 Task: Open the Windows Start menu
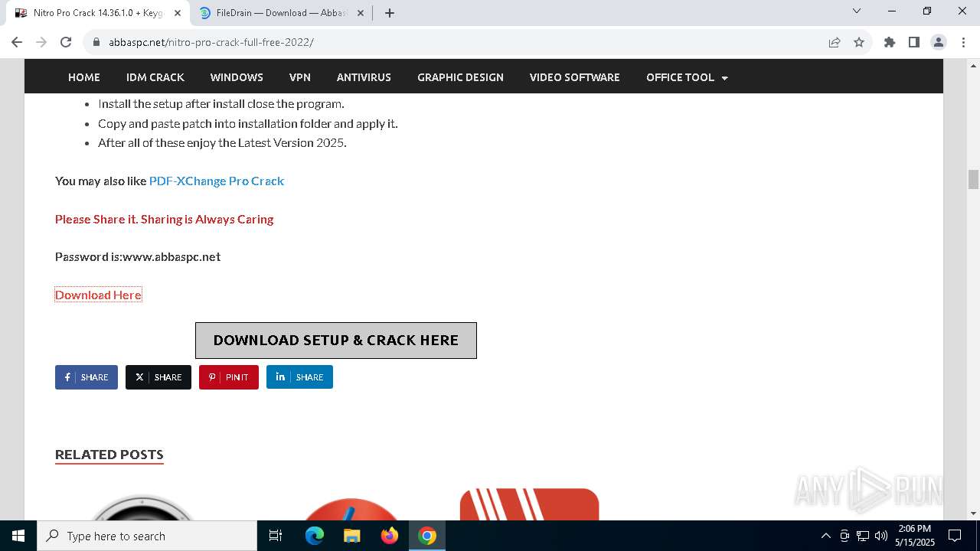[x=18, y=536]
